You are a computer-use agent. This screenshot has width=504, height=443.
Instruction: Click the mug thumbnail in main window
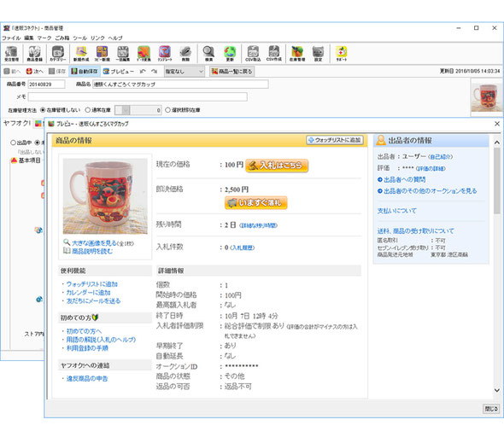[x=486, y=97]
